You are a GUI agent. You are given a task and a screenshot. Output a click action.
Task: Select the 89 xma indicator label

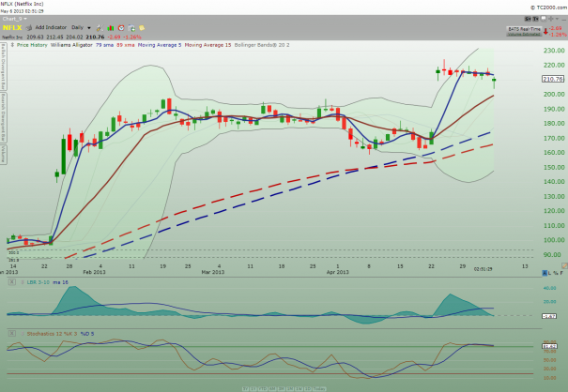pos(126,45)
